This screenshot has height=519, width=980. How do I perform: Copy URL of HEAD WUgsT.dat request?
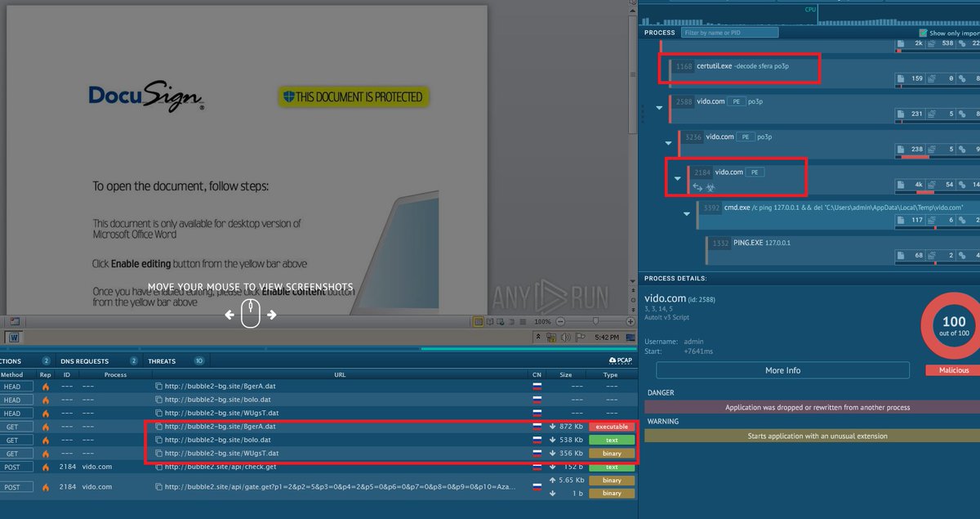click(159, 414)
